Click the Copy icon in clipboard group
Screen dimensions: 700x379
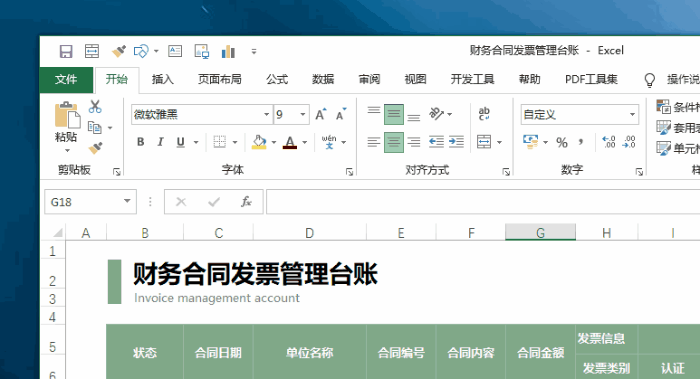[95, 128]
